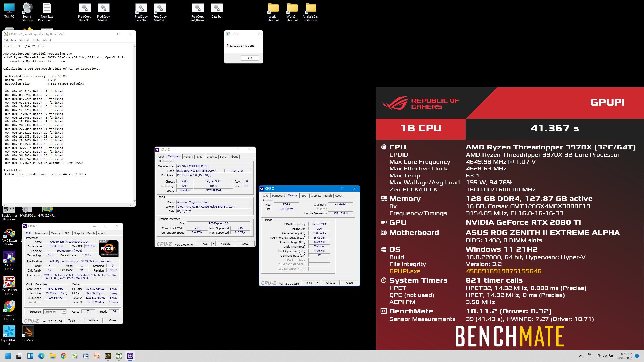This screenshot has height=362, width=644.
Task: Open About tab in Memory CPU-Z window
Action: (x=339, y=196)
